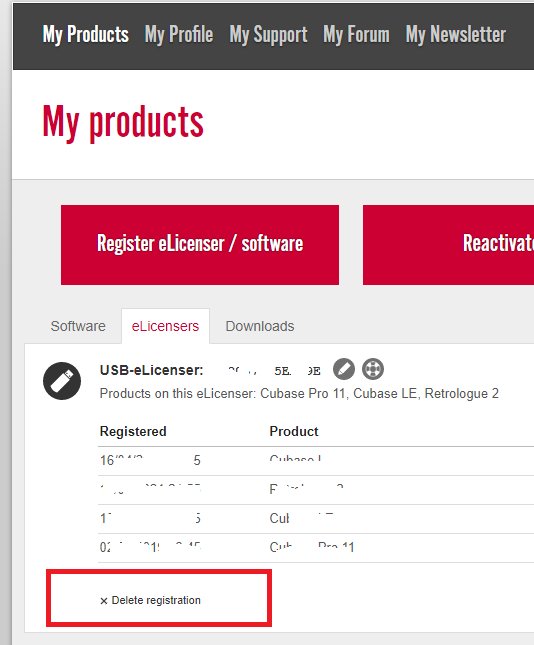
Task: Click the Product column header
Action: tap(294, 432)
